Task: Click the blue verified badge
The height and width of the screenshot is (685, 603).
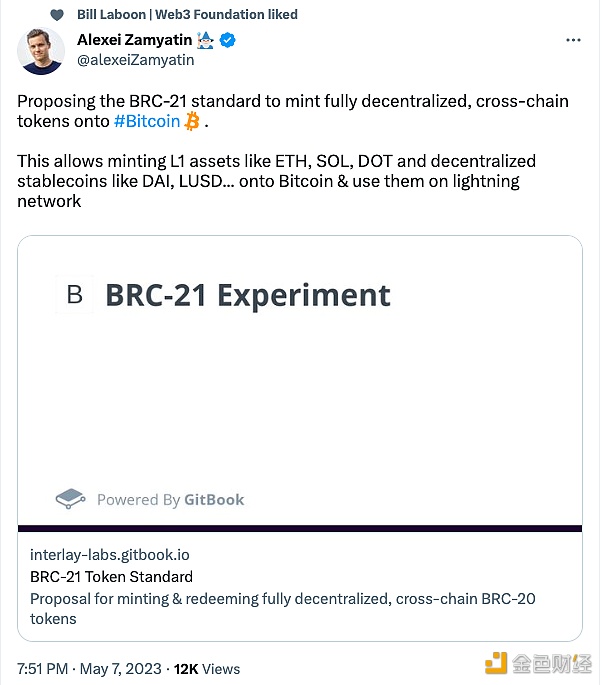Action: (x=227, y=40)
